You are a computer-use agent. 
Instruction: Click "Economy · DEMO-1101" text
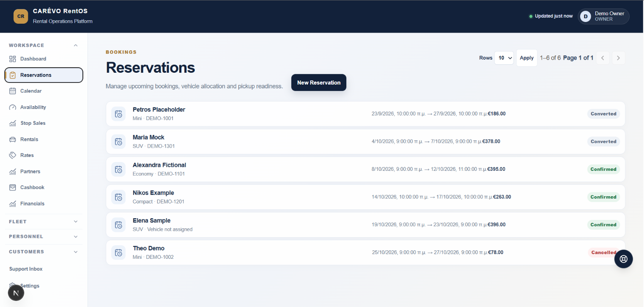click(x=159, y=174)
